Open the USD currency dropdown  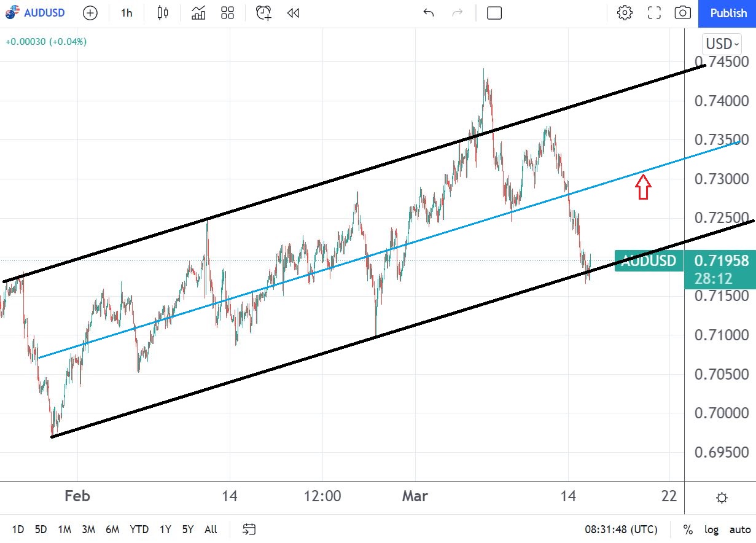coord(722,44)
